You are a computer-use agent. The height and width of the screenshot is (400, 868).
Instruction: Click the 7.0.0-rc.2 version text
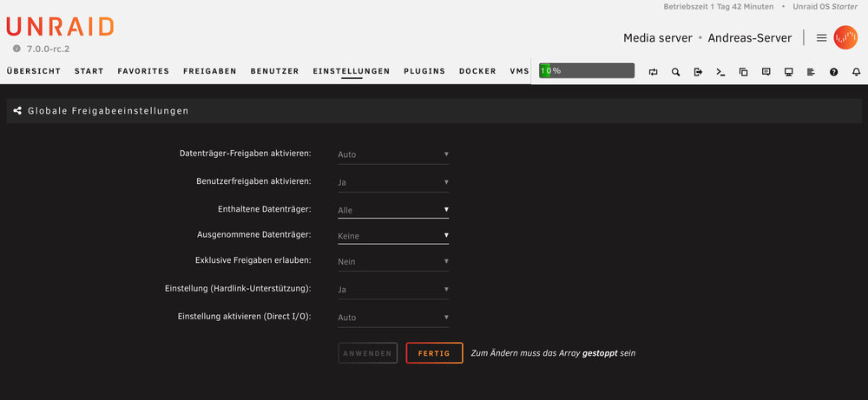(48, 49)
